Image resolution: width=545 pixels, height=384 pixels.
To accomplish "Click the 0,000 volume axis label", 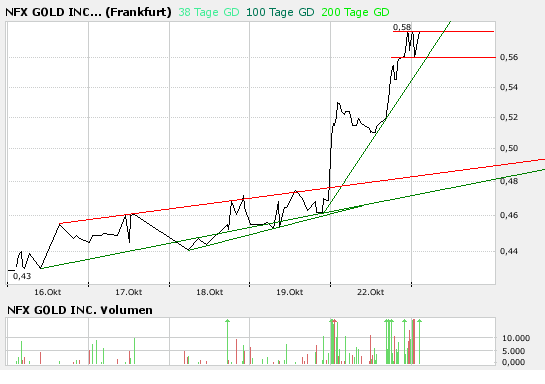I will pos(513,362).
